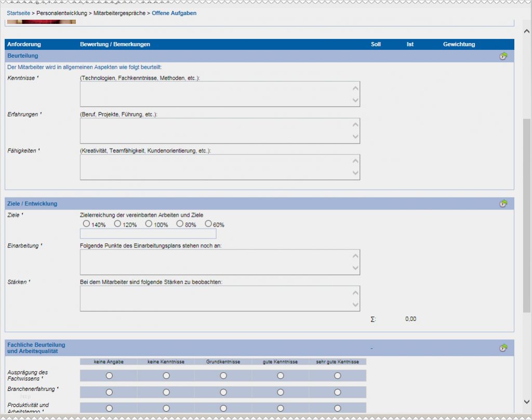The image size is (532, 420).
Task: Select 'Grundkentnisse' for Branchenerfahrung
Action: 223,392
